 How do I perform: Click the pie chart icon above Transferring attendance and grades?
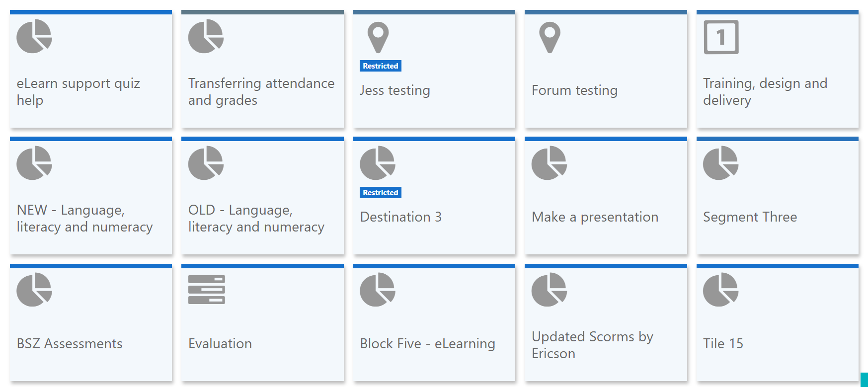pyautogui.click(x=206, y=36)
